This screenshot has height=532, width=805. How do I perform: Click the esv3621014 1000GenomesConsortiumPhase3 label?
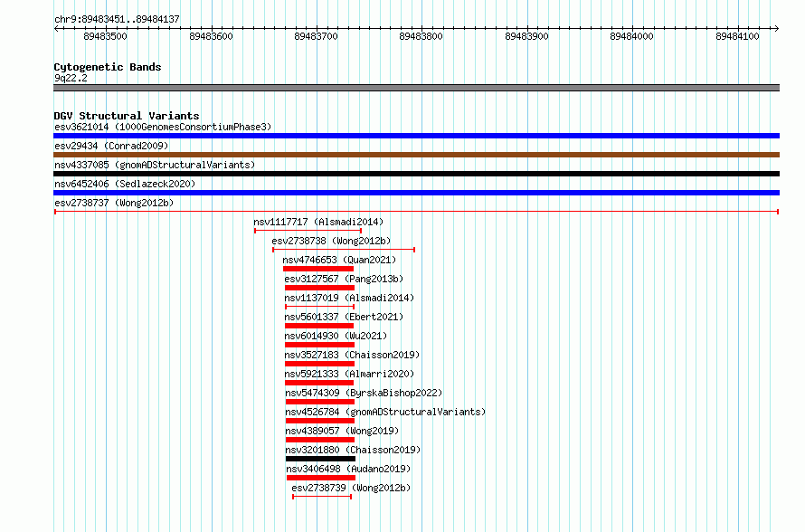pyautogui.click(x=163, y=127)
